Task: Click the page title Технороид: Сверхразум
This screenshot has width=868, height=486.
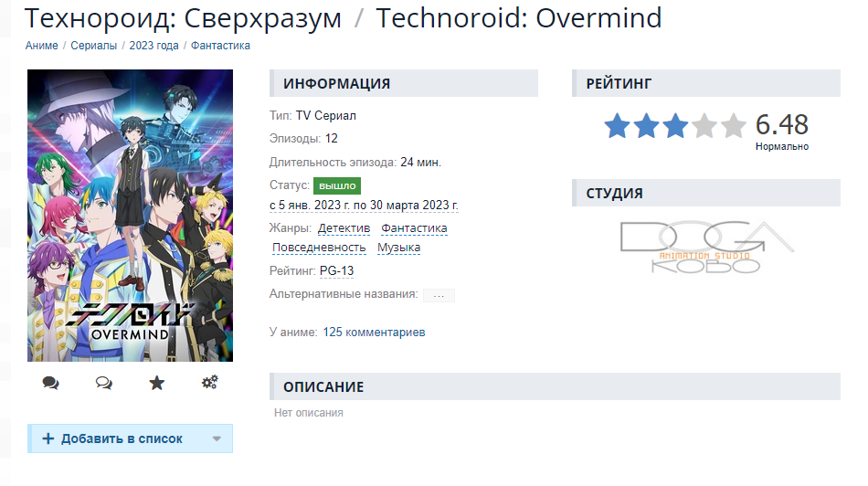Action: pyautogui.click(x=183, y=18)
